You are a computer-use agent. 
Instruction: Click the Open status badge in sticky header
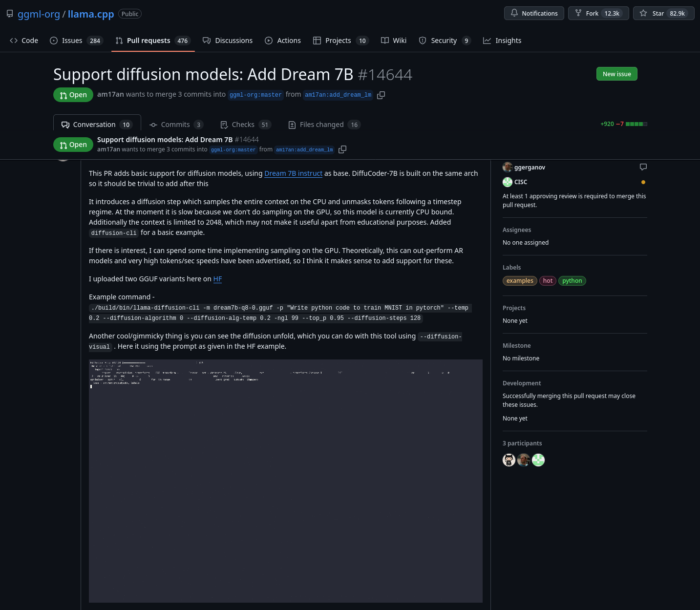pos(73,145)
